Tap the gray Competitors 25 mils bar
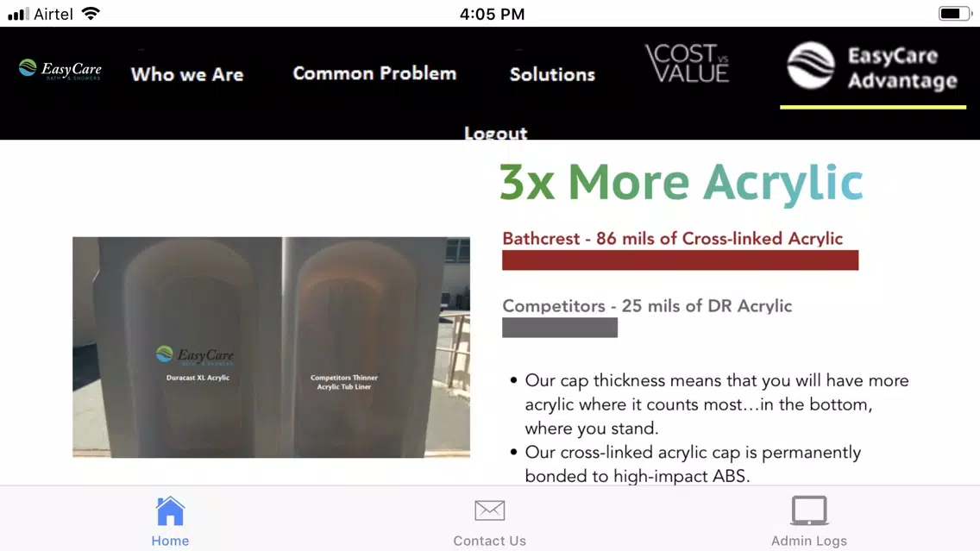This screenshot has width=980, height=551. (559, 328)
